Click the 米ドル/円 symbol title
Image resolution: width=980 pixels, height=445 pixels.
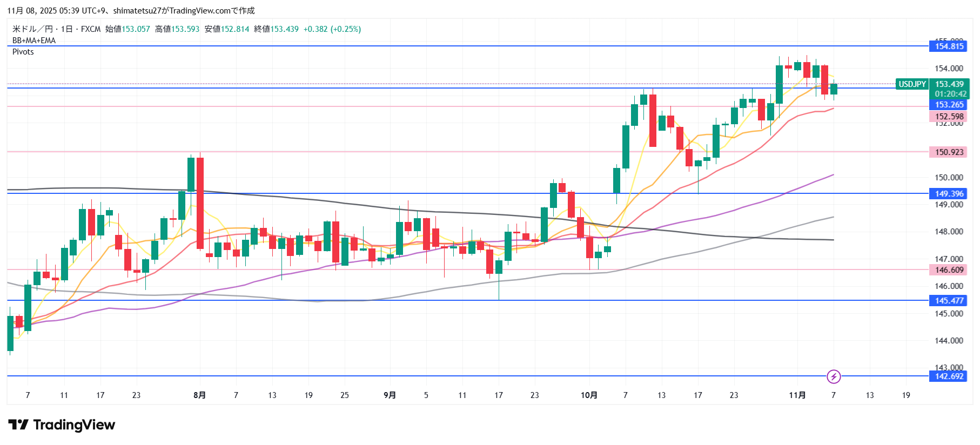[32, 29]
